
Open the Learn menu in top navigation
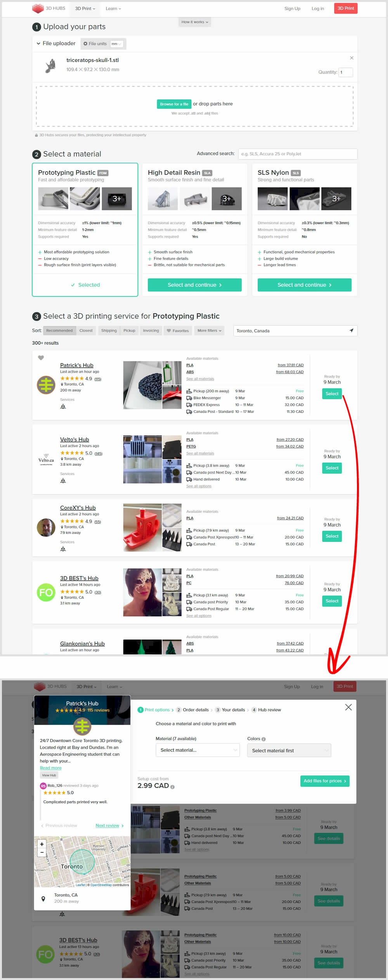(113, 9)
